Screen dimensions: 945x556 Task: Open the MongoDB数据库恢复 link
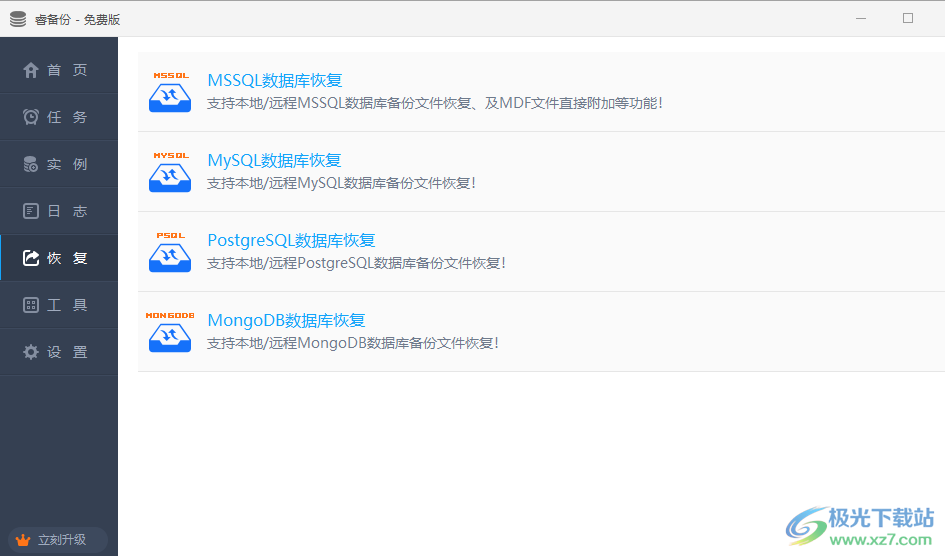pos(286,320)
